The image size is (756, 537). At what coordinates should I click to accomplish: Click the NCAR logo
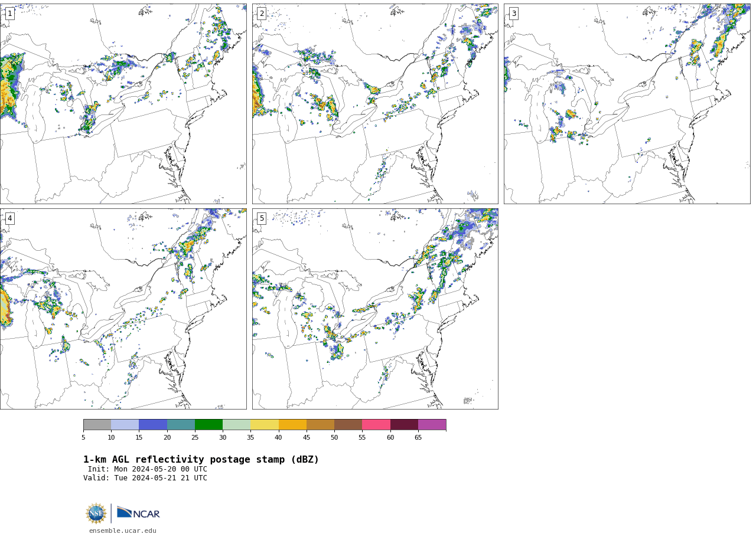tap(138, 513)
